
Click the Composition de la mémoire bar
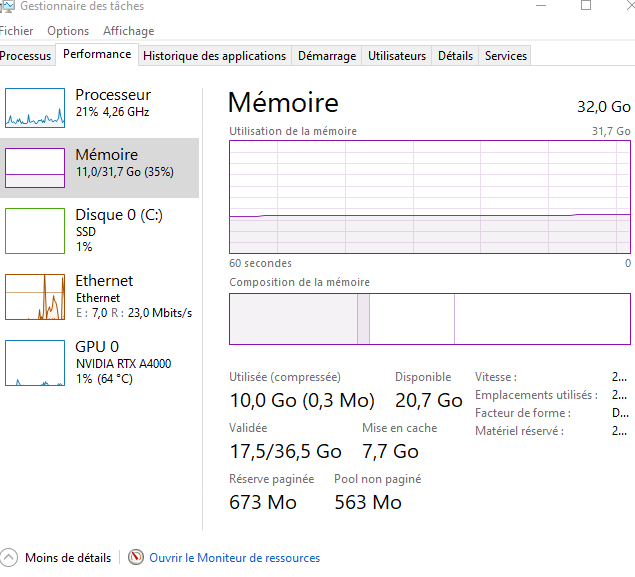(x=430, y=319)
